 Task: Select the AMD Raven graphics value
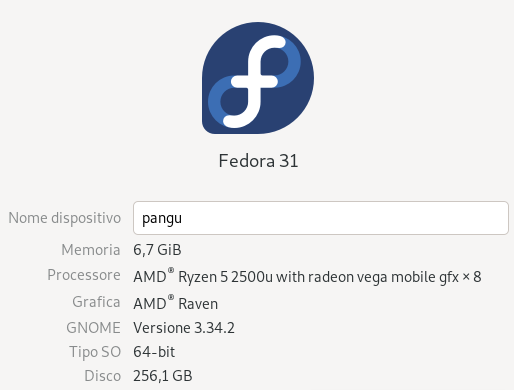pos(176,303)
